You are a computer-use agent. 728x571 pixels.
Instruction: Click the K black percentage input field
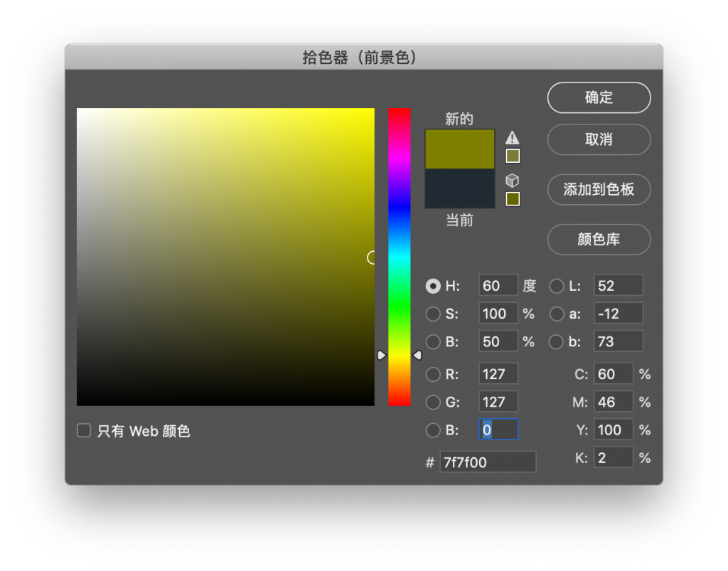tap(613, 457)
